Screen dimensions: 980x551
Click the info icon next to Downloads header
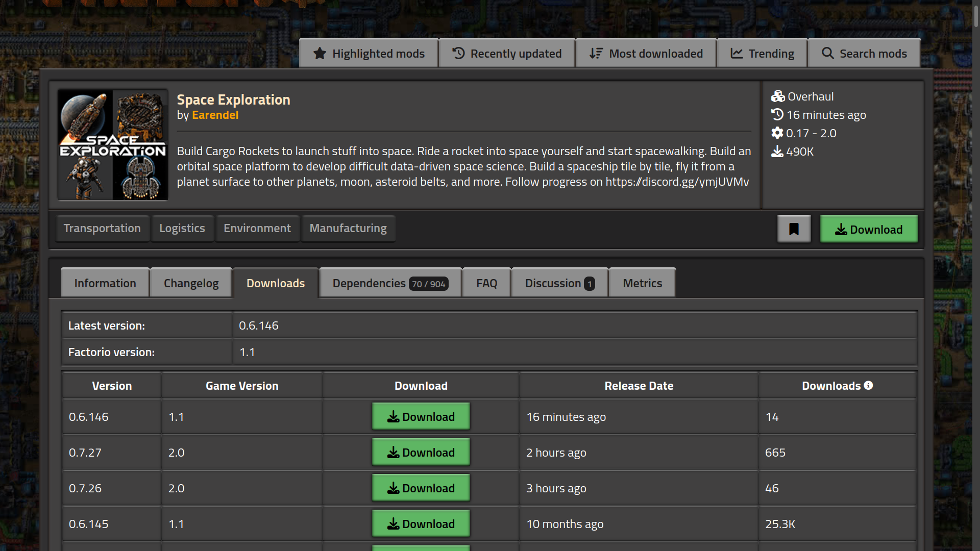click(x=868, y=386)
